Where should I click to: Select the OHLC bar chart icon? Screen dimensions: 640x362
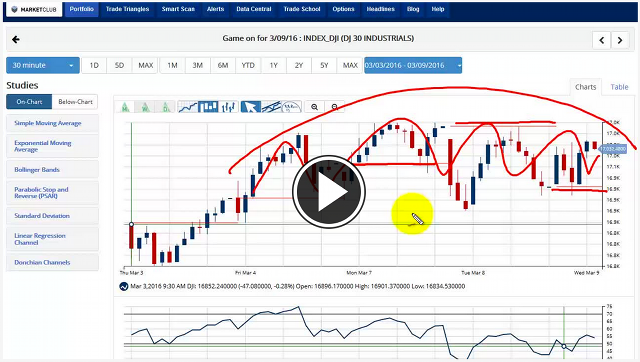pos(229,107)
